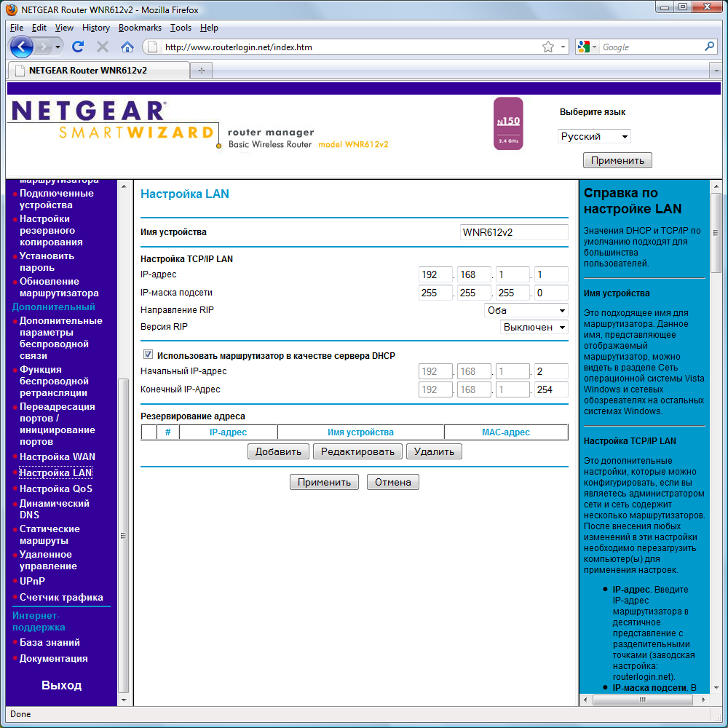Open the URL history dropdown arrow
Screen dimensions: 728x728
pyautogui.click(x=563, y=47)
